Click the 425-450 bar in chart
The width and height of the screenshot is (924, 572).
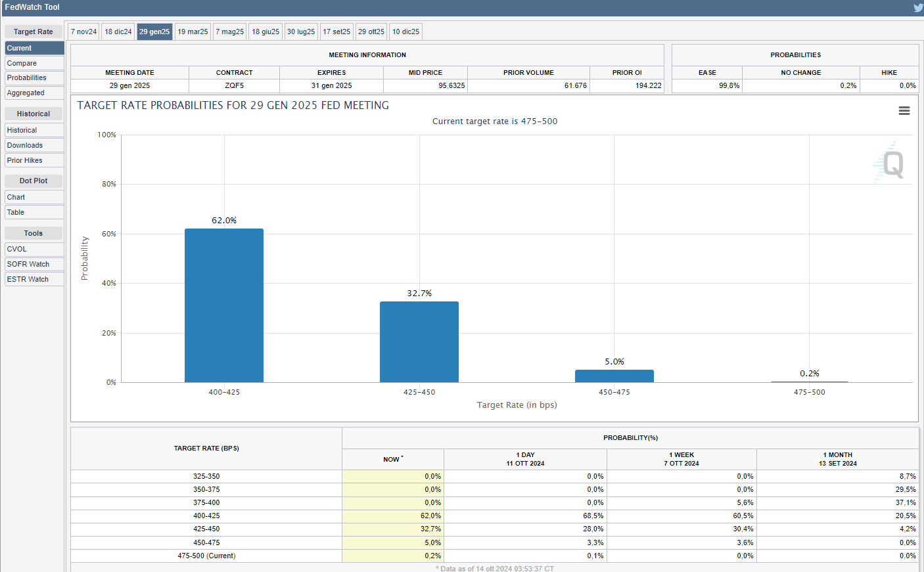point(419,341)
